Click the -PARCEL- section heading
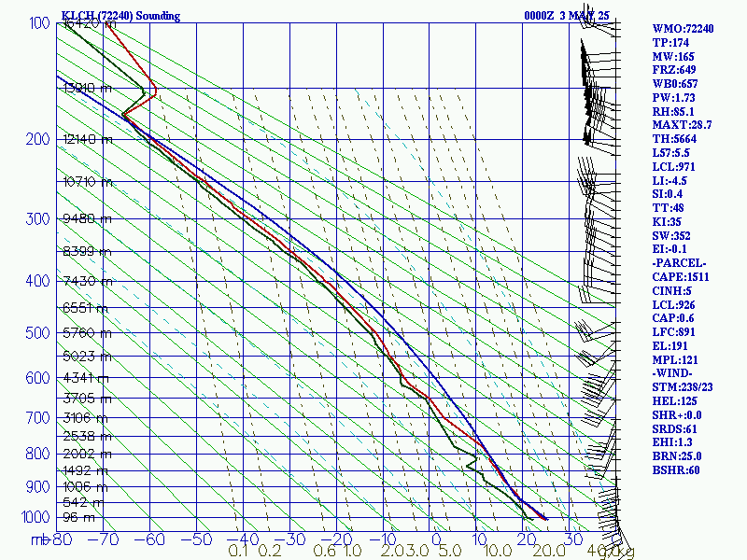Viewport: 747px width, 560px height. 679,263
